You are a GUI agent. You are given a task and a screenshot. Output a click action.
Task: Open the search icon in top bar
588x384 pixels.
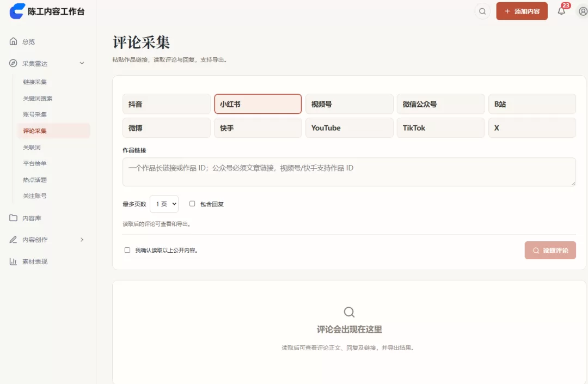pyautogui.click(x=482, y=11)
